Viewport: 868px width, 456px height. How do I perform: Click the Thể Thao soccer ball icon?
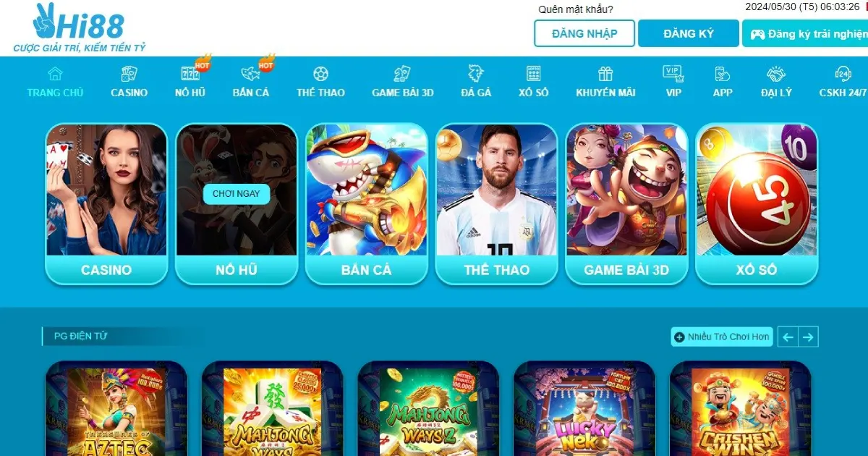point(320,74)
